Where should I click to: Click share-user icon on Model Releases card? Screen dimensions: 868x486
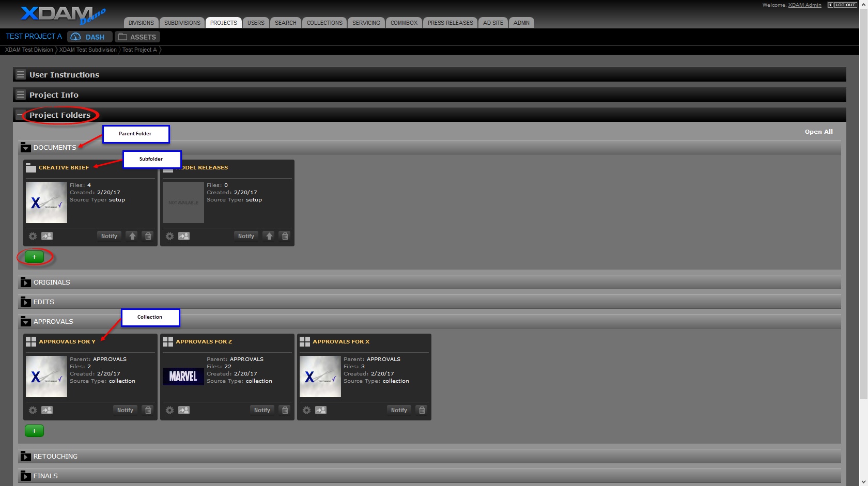coord(183,236)
